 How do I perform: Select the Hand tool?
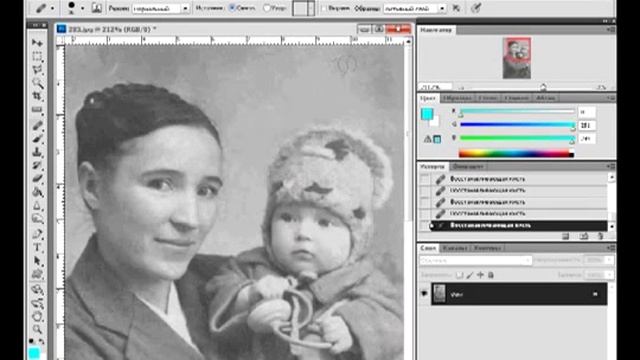(x=37, y=316)
